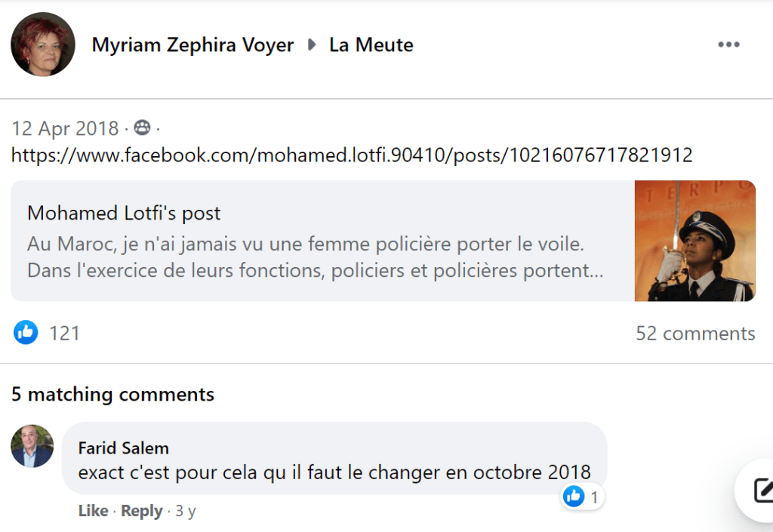
Task: Open the Mohamed Lotfi's post preview title
Action: coord(124,213)
